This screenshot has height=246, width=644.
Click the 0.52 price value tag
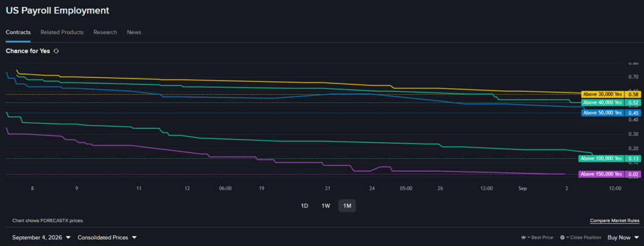(632, 102)
